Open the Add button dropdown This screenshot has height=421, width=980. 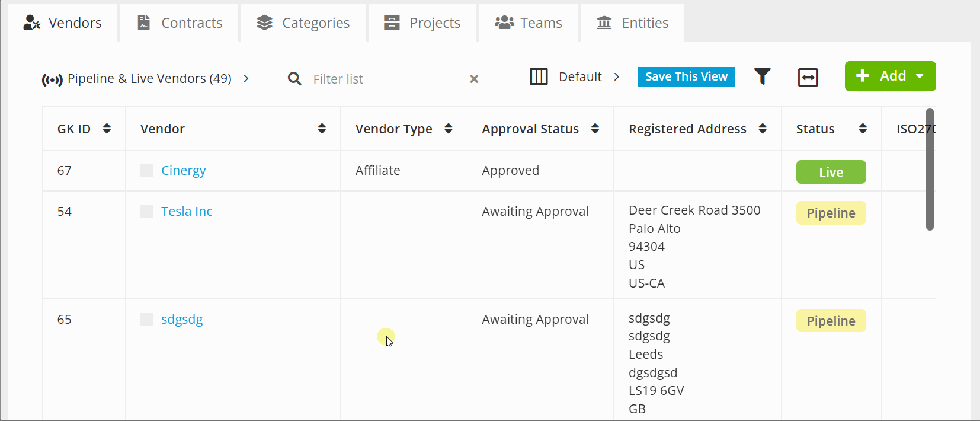920,76
